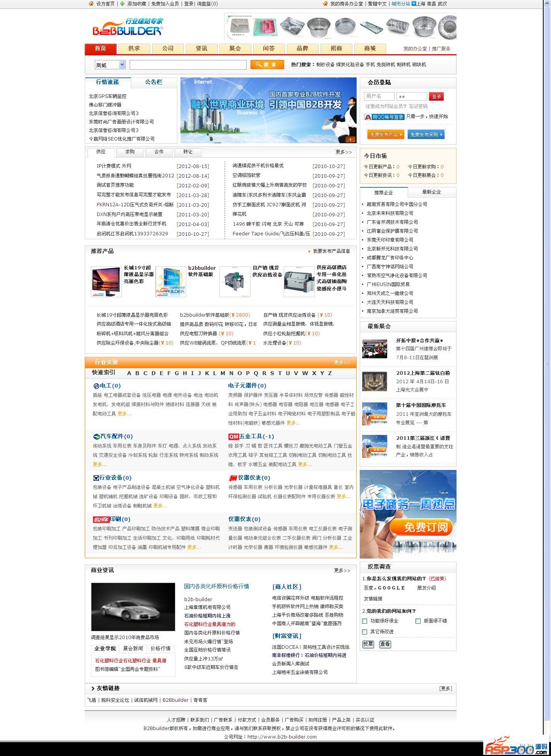Expand 更多... under the 电工 category
Viewport: 551px width, 756px height.
coord(124,414)
